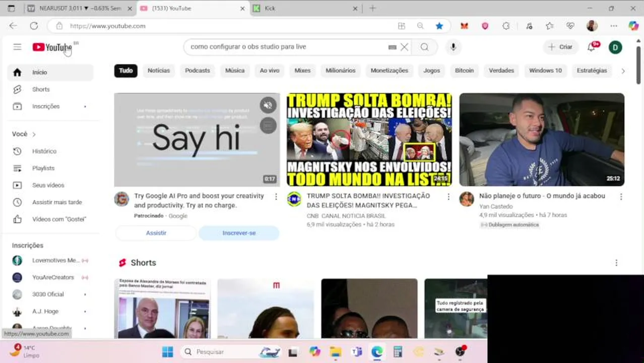
Task: Open the Say hi ad thumbnail
Action: click(197, 140)
